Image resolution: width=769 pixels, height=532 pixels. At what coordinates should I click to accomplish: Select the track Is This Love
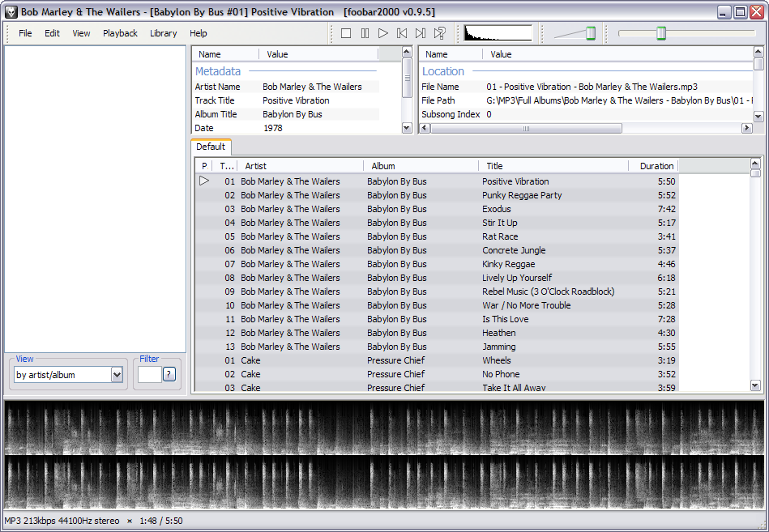point(437,318)
